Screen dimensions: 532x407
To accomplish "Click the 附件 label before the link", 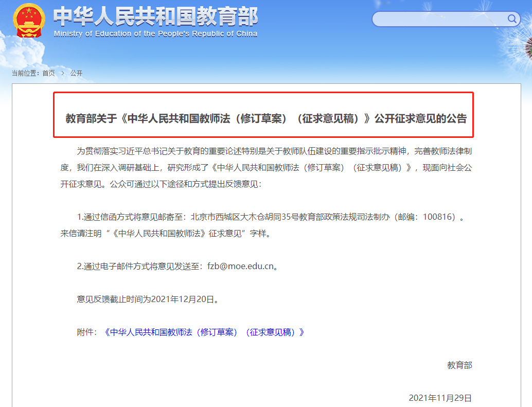I will 87,332.
